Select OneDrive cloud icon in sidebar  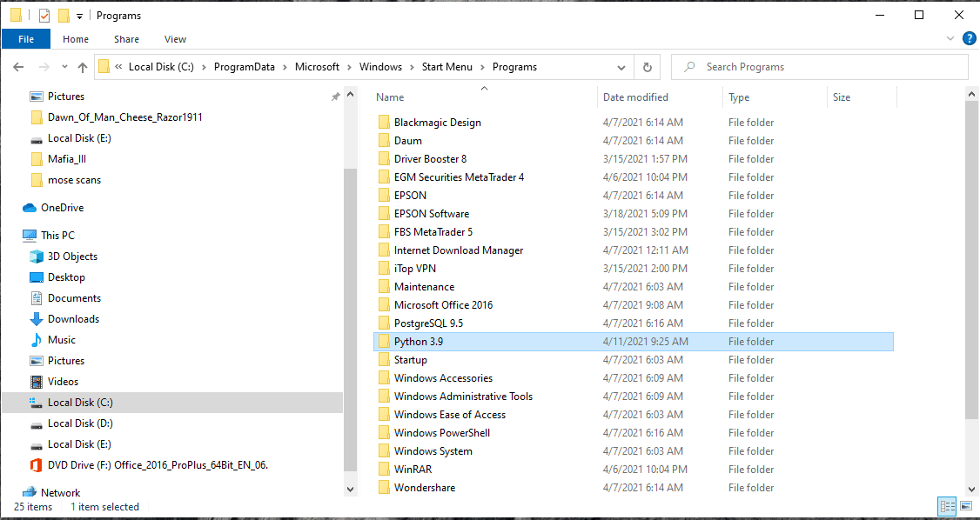point(30,208)
